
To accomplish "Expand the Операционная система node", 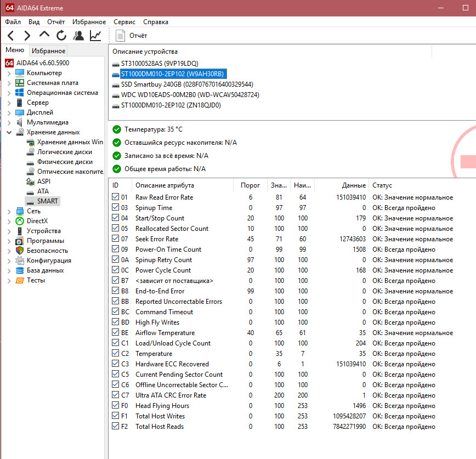I will pyautogui.click(x=9, y=93).
